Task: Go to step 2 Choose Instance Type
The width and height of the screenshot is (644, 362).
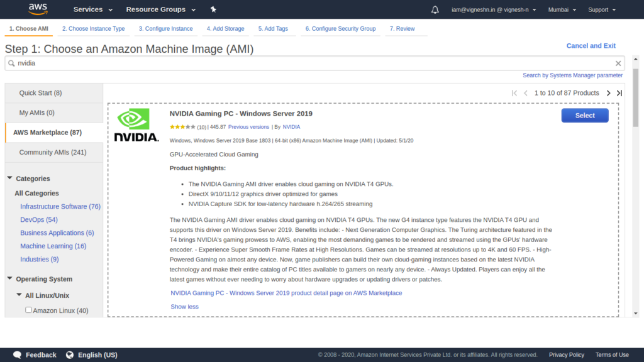Action: coord(94,29)
